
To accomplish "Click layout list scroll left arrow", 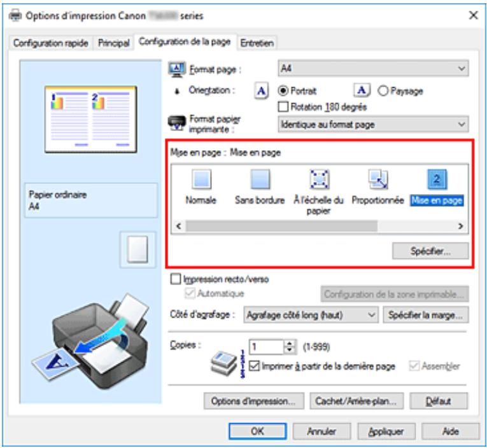I will coord(179,226).
